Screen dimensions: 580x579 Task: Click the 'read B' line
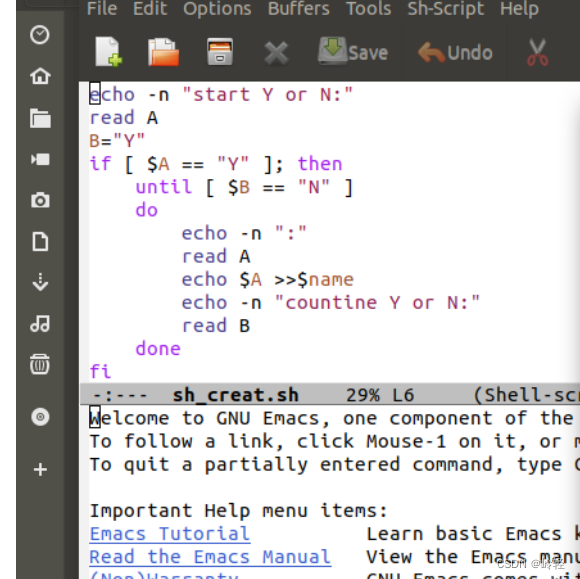click(x=216, y=326)
